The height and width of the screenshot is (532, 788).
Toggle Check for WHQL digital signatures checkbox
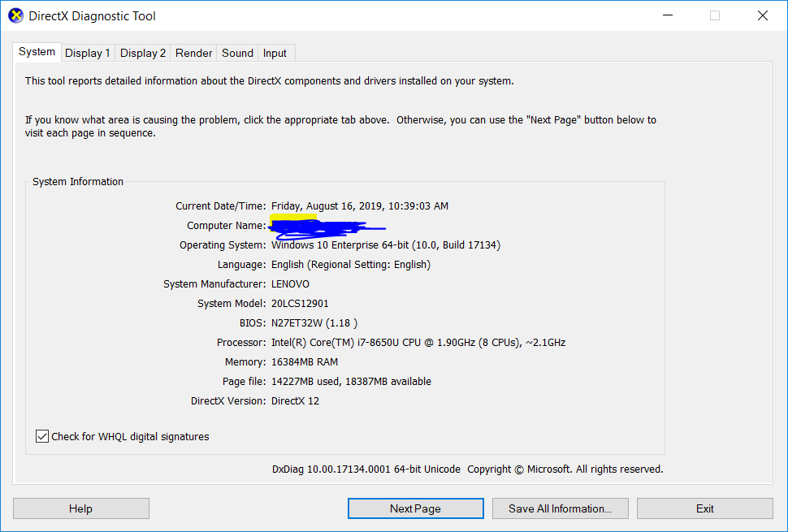[42, 436]
